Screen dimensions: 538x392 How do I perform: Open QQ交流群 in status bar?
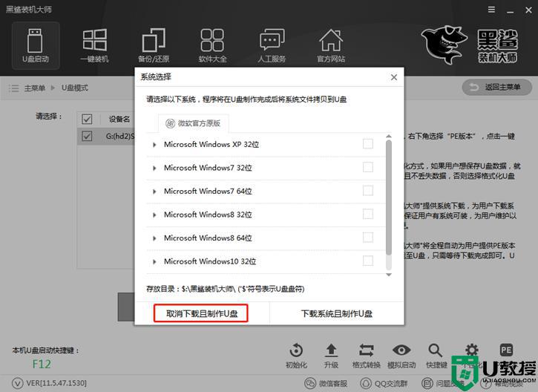click(x=384, y=383)
